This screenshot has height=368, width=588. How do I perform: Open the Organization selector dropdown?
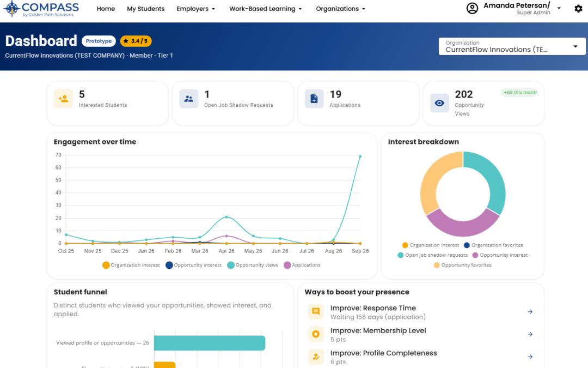[x=512, y=46]
